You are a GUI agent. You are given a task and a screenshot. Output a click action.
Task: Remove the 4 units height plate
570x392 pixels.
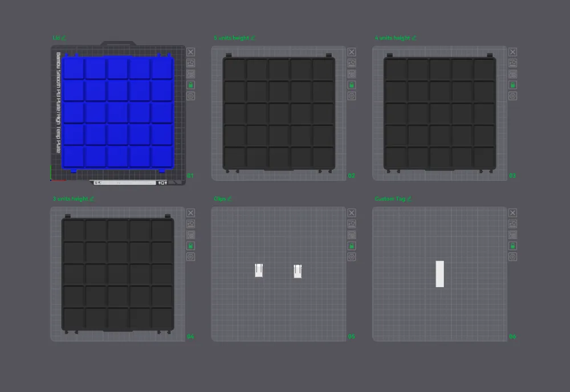(512, 52)
